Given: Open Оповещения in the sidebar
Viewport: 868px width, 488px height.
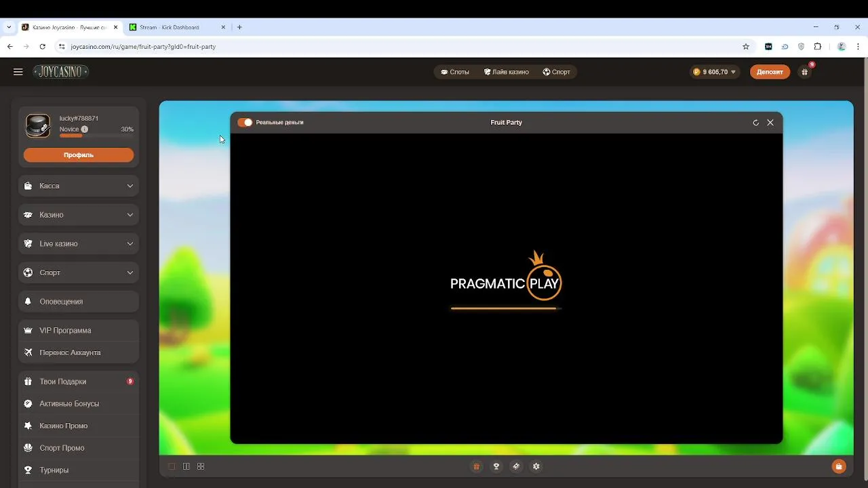Looking at the screenshot, I should [x=79, y=302].
